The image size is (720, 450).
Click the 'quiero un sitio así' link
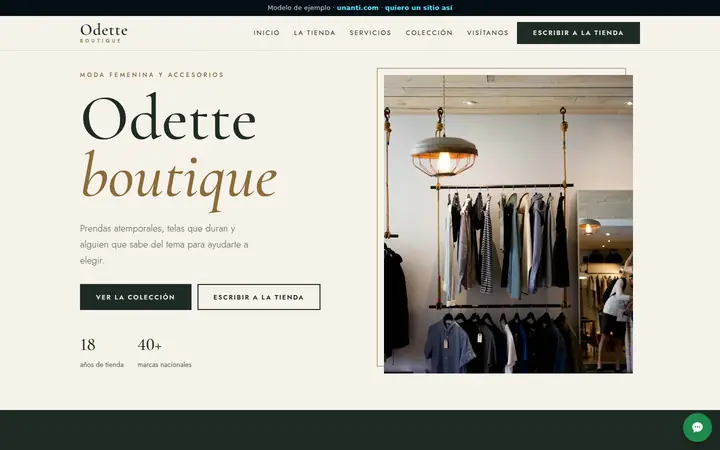tap(418, 8)
